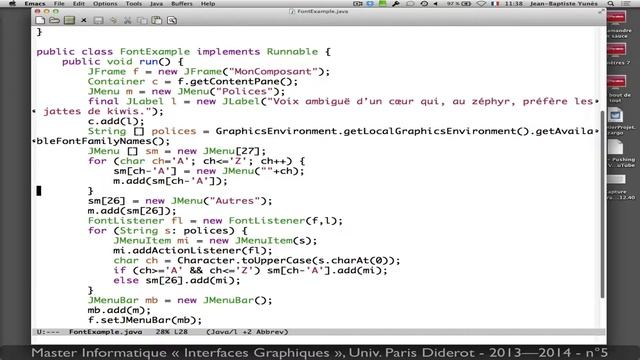Click the Copy toolbar icon

pyautogui.click(x=142, y=20)
